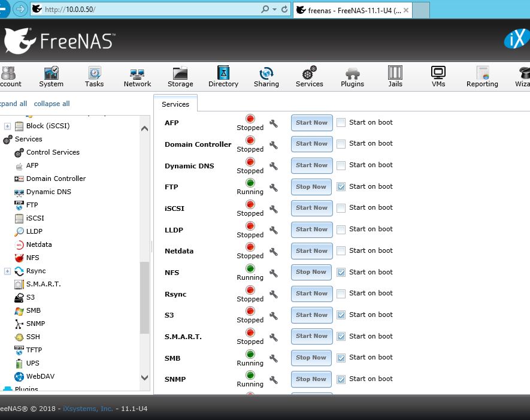Open Netdata settings wrench icon

274,252
